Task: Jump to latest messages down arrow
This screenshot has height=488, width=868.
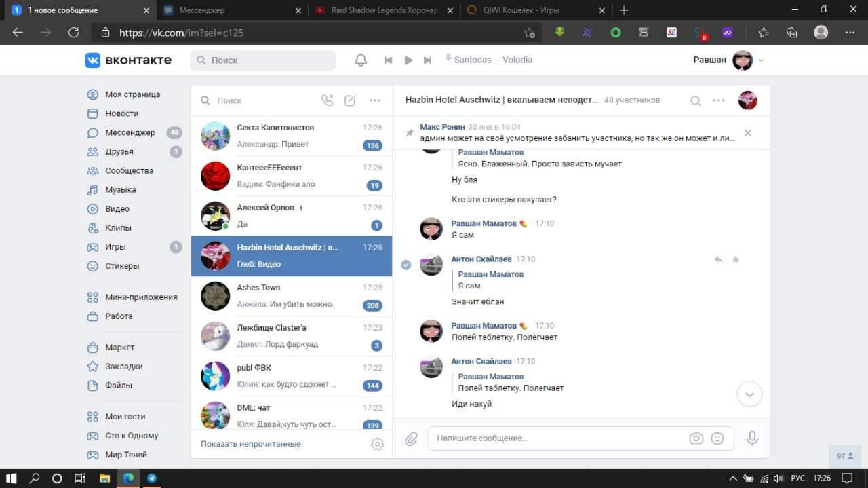Action: 750,394
